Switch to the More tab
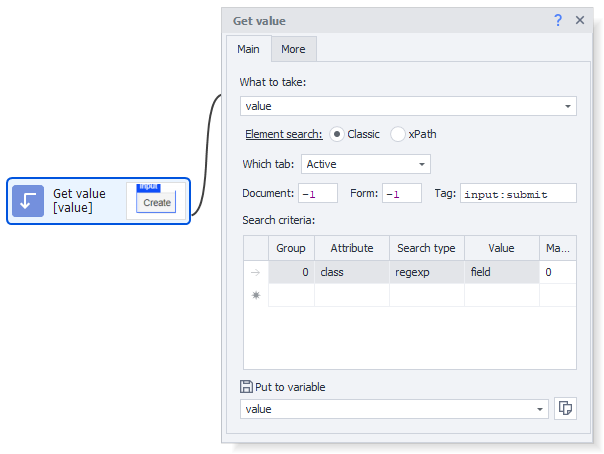 (x=293, y=49)
